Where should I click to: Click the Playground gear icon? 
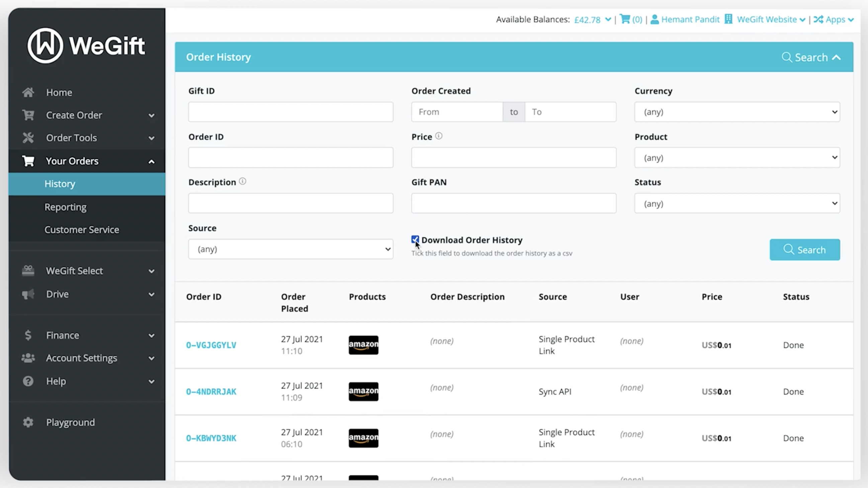pyautogui.click(x=28, y=422)
